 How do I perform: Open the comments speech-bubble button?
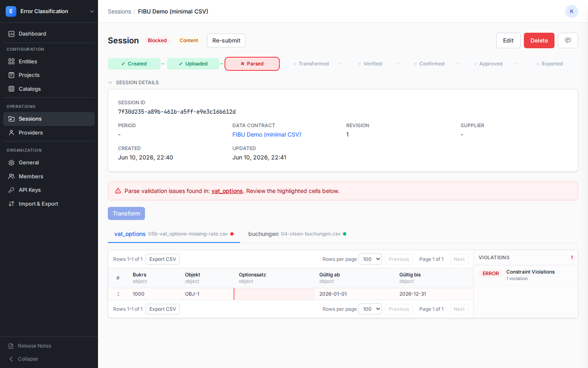[x=568, y=40]
